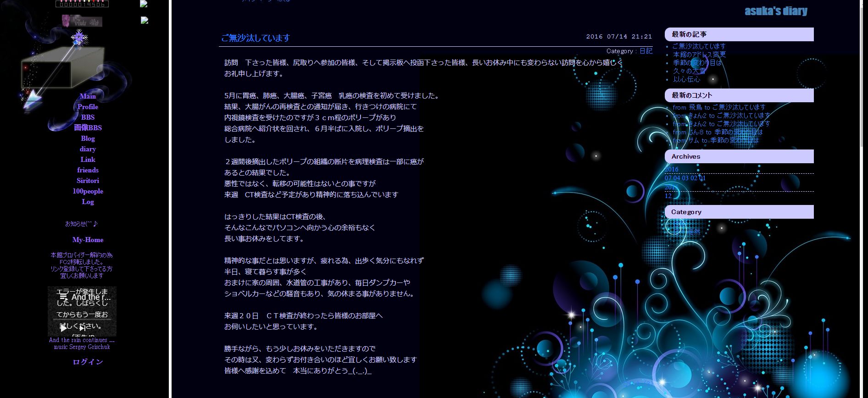868x398 pixels.
Task: Skip to next track in music player
Action: pyautogui.click(x=82, y=328)
